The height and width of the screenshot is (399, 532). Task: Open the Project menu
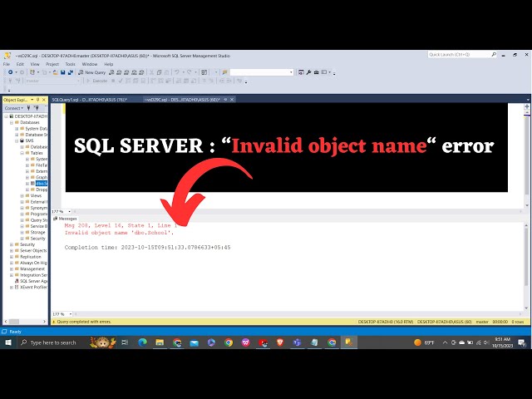[52, 64]
